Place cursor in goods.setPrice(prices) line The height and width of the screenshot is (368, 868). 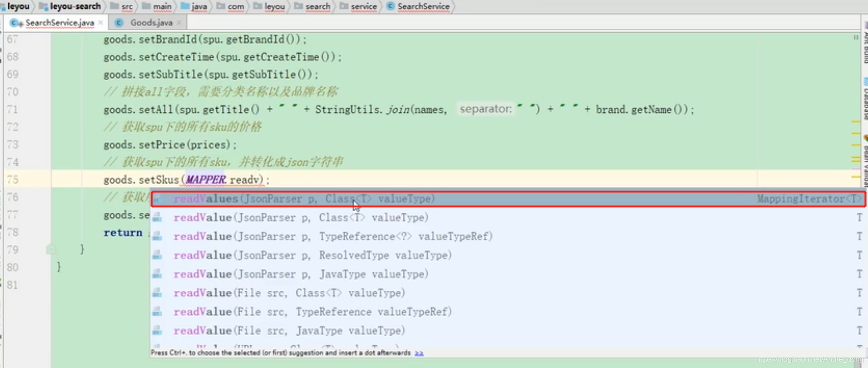170,145
